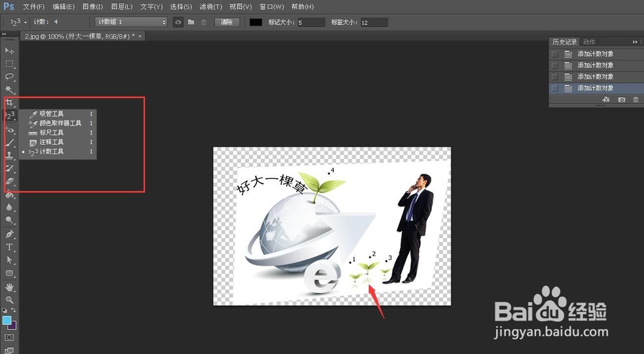This screenshot has height=354, width=644.
Task: Choose 颜色取样器工具 from the flyout
Action: 57,123
